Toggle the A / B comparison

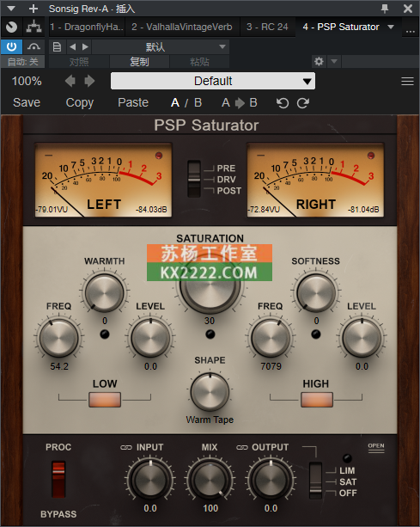click(186, 102)
